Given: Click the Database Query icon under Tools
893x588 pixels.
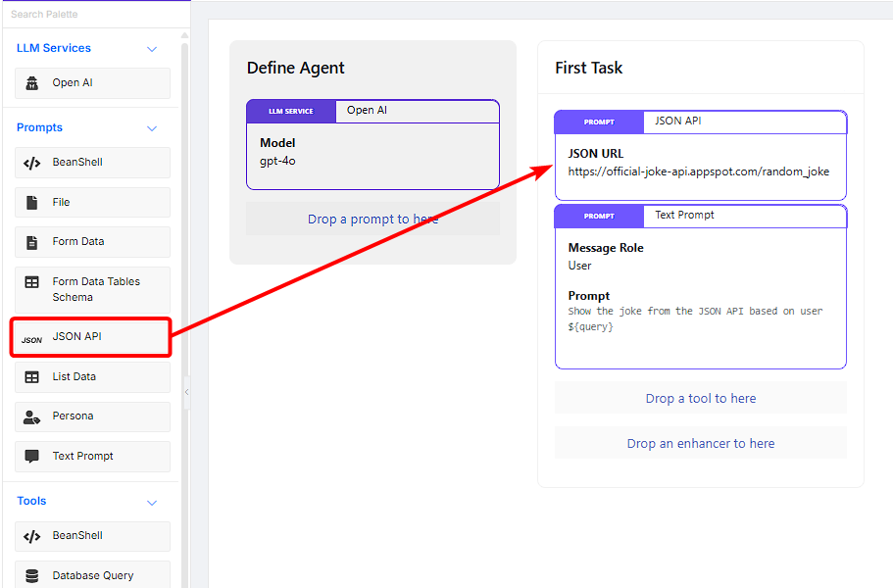Looking at the screenshot, I should point(32,576).
